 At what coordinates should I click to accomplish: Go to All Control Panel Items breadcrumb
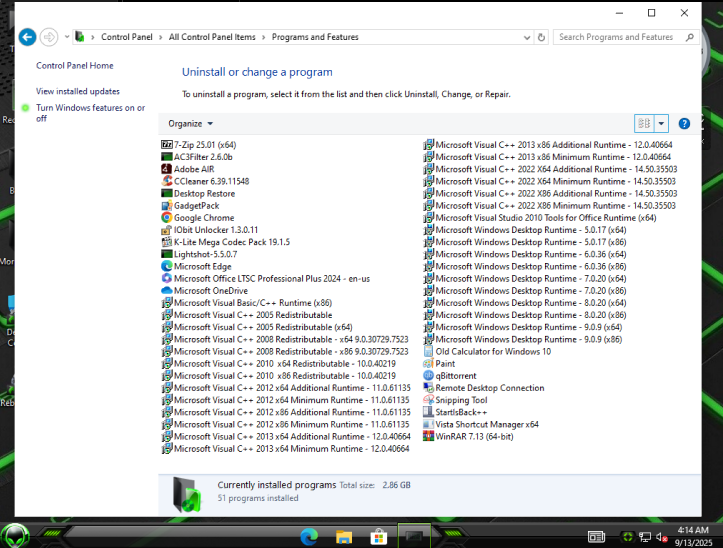click(212, 37)
